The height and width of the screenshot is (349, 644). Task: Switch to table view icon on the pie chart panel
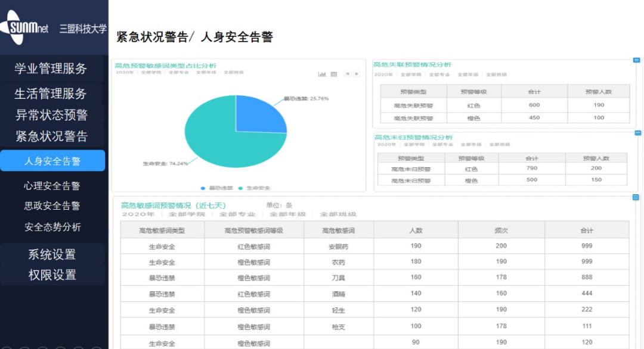pyautogui.click(x=333, y=74)
